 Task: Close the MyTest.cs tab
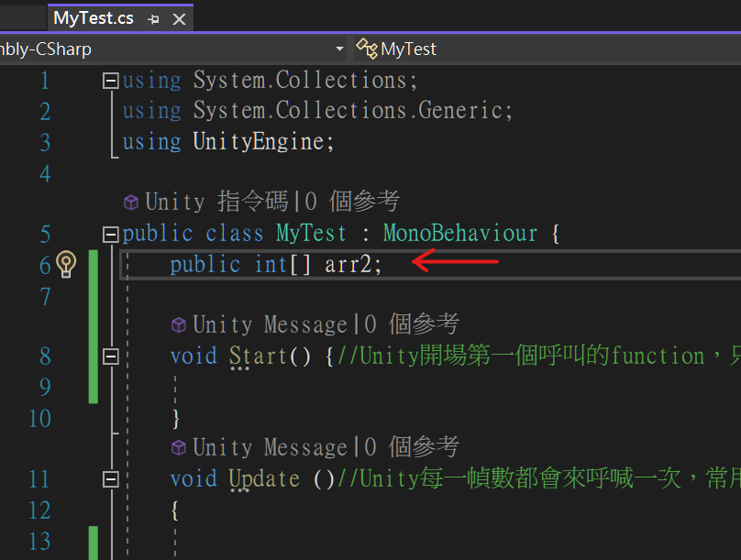coord(177,17)
